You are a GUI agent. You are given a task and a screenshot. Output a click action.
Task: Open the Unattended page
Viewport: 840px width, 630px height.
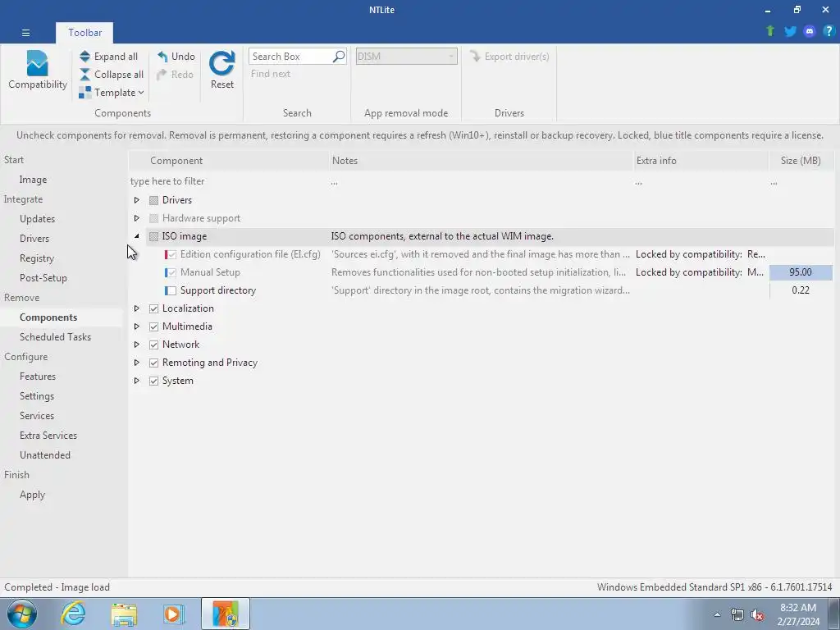pyautogui.click(x=45, y=455)
